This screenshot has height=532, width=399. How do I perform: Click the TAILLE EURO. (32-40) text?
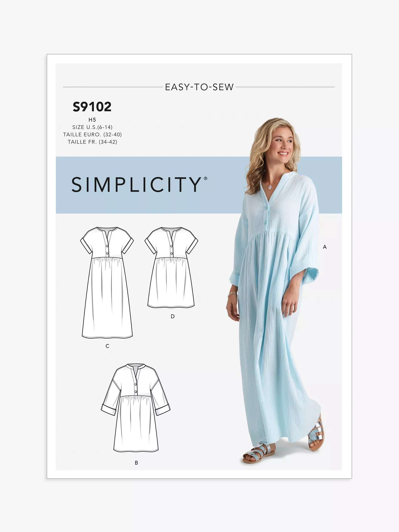coord(92,134)
